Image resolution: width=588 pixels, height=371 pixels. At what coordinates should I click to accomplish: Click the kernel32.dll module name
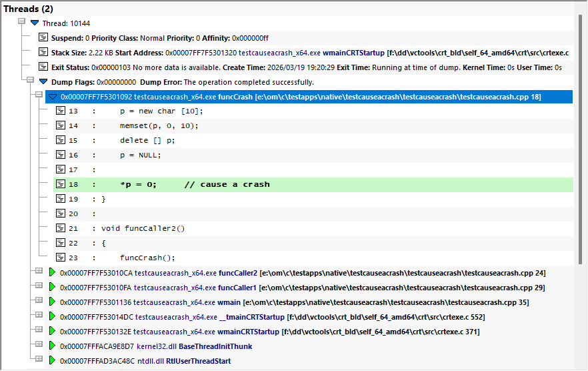pos(157,346)
